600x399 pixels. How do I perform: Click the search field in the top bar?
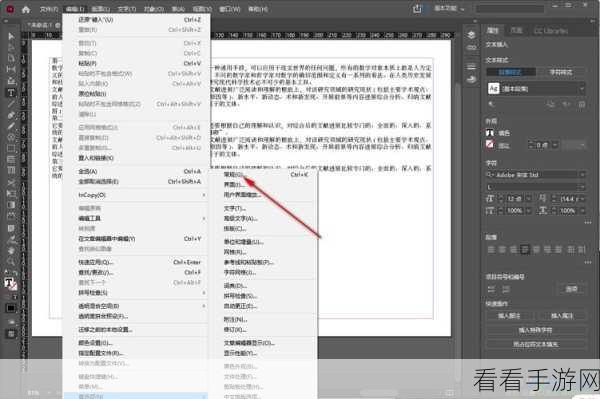point(510,8)
